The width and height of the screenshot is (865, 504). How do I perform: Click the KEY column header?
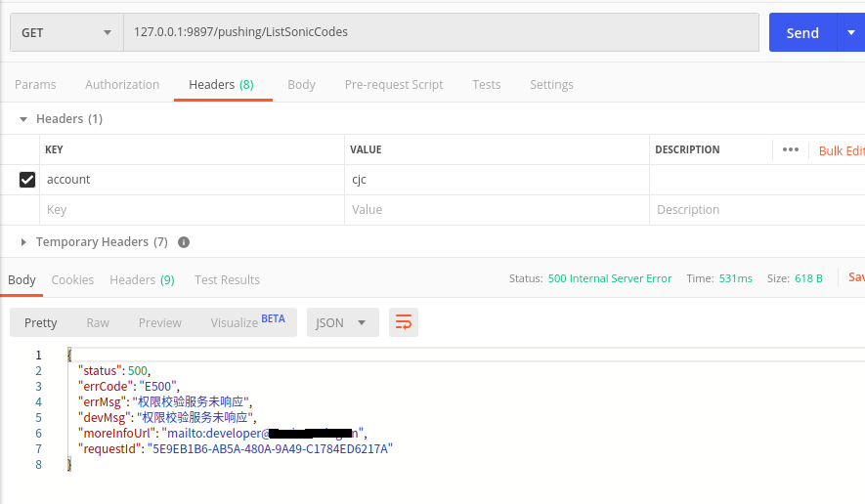[x=54, y=149]
